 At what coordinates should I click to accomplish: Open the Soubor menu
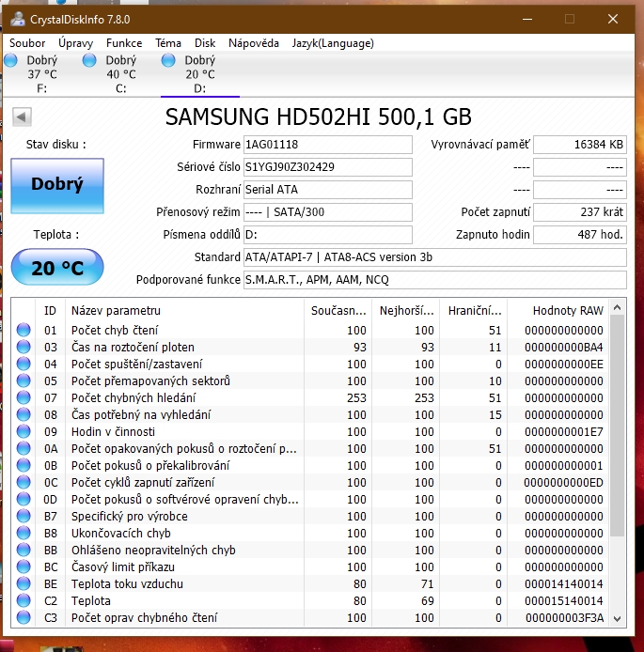coord(27,43)
